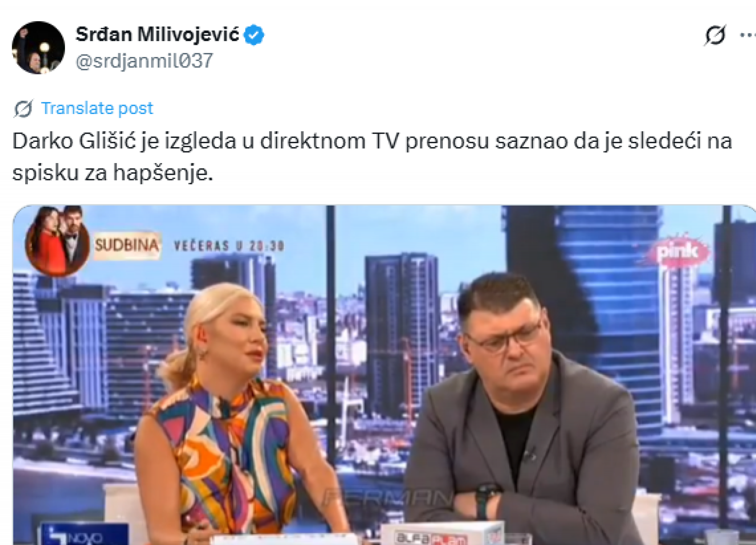Screen dimensions: 756x545
Task: Click the Translate post link
Action: 97,108
